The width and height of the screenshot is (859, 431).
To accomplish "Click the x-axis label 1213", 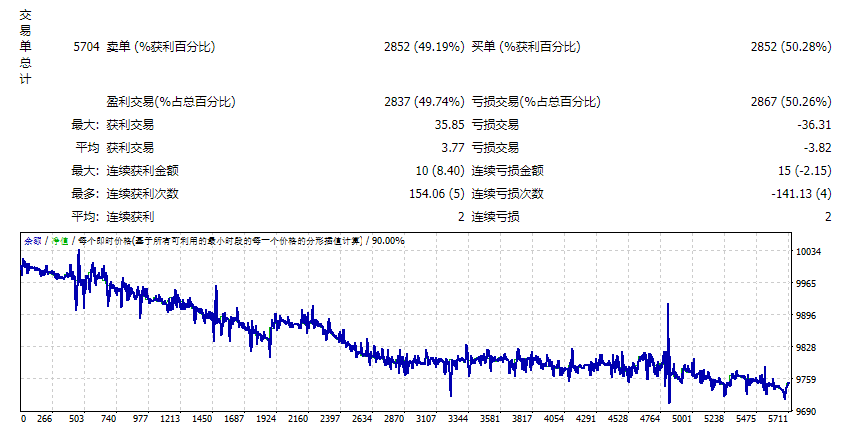I will coord(170,418).
